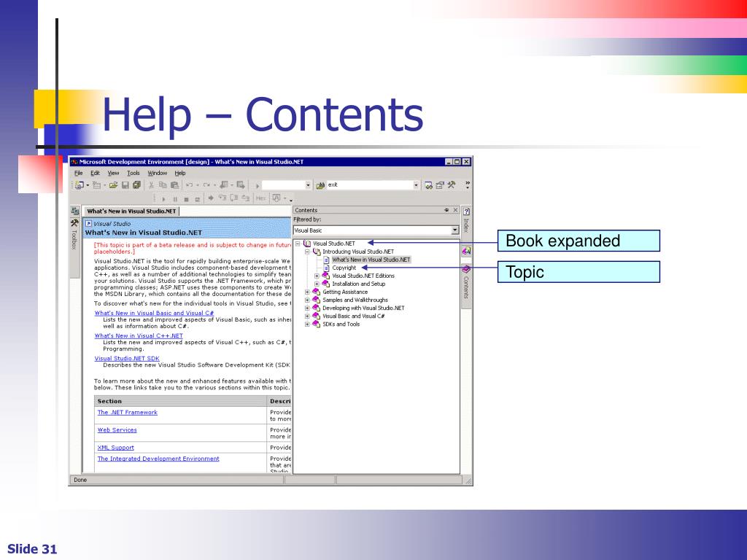Image resolution: width=747 pixels, height=560 pixels.
Task: Click the Redo arrow icon
Action: (206, 184)
